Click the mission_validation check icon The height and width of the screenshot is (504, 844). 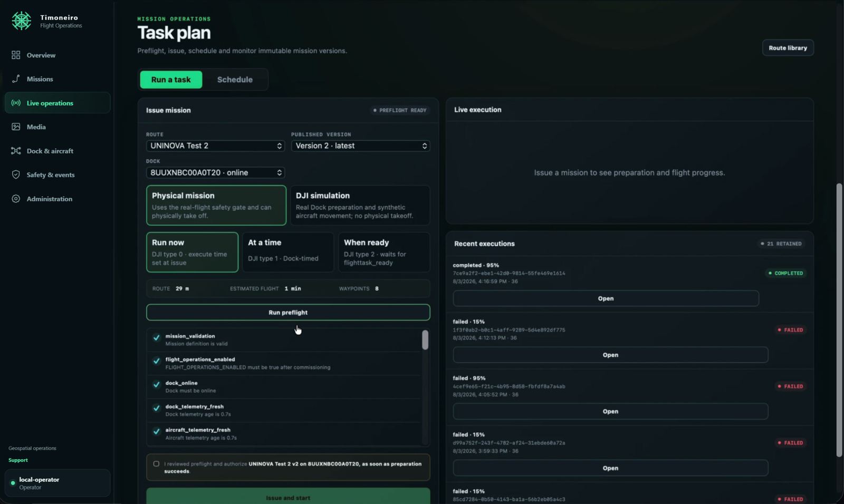156,337
